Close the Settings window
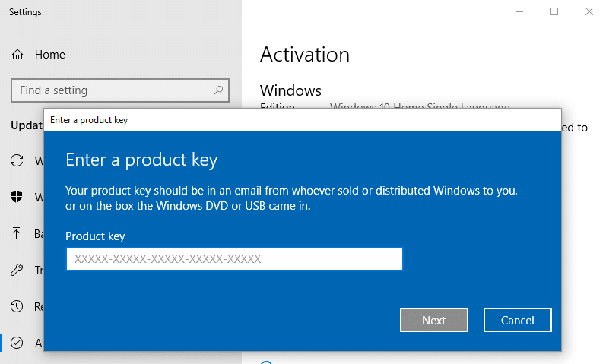This screenshot has height=364, width=606. tap(589, 12)
